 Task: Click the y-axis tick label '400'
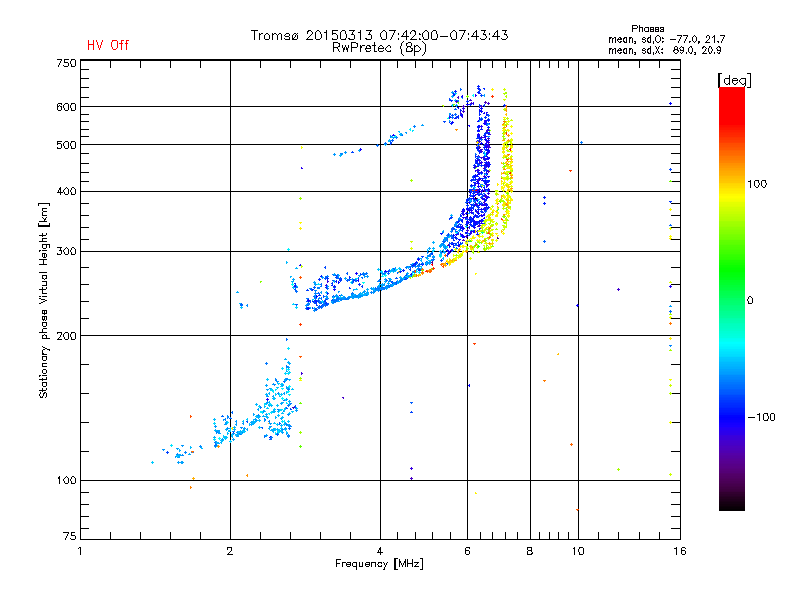pyautogui.click(x=66, y=192)
